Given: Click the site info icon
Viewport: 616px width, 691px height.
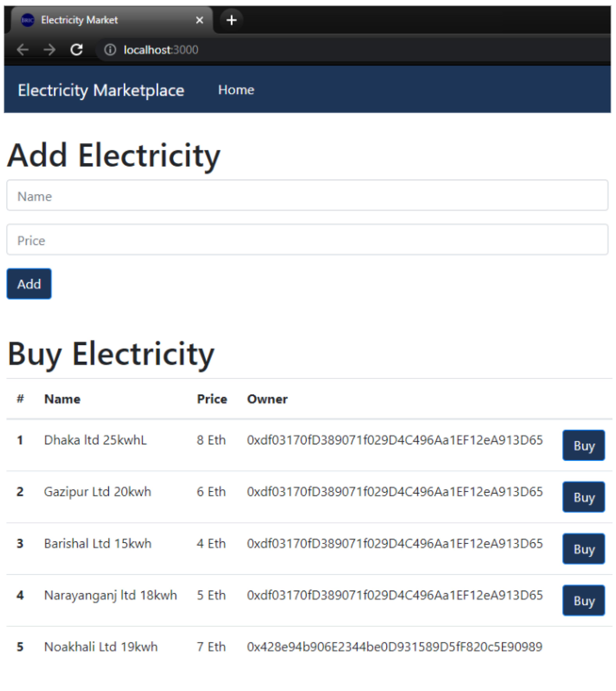Looking at the screenshot, I should click(x=110, y=50).
